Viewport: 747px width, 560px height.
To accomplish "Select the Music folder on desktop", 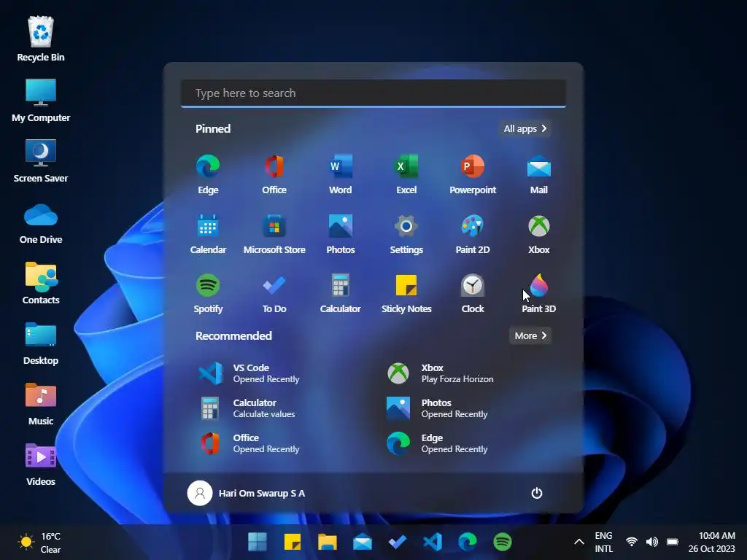I will click(41, 404).
